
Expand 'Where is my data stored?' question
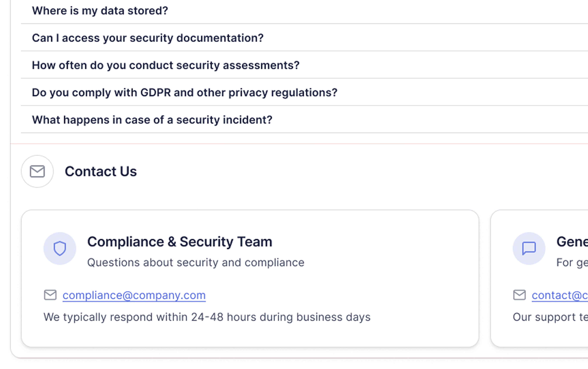100,11
